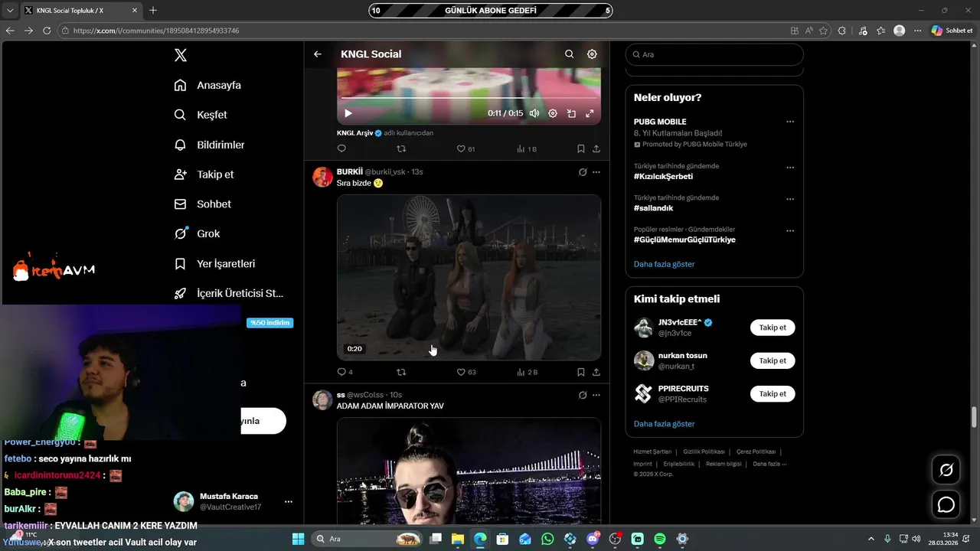Click the X logo in sidebar
Viewport: 980px width, 551px height.
click(x=181, y=55)
